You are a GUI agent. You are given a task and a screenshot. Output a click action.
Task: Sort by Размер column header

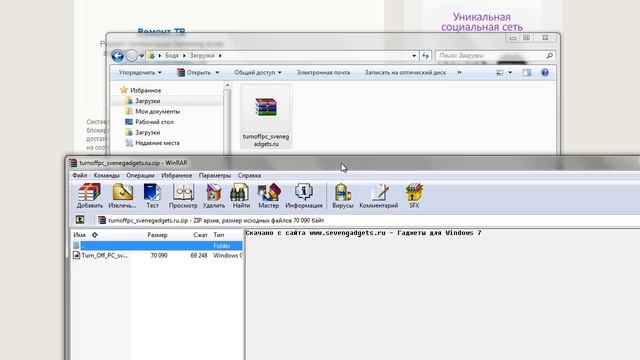pyautogui.click(x=157, y=235)
